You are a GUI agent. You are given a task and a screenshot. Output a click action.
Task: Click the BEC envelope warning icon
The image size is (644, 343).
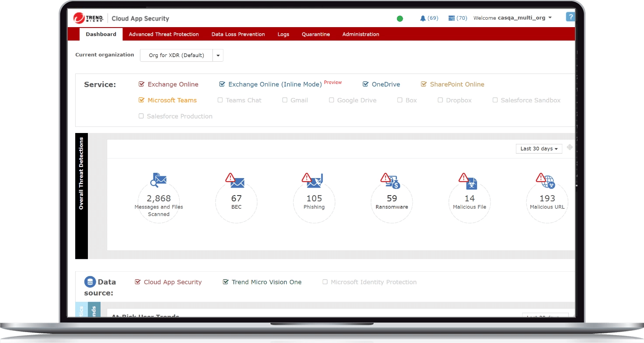pyautogui.click(x=235, y=180)
